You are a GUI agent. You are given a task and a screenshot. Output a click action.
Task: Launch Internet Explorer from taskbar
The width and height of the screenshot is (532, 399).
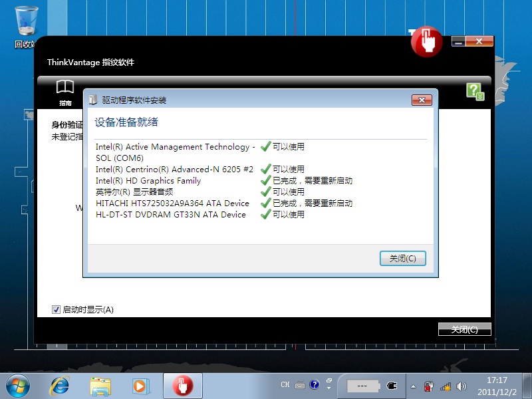pyautogui.click(x=59, y=386)
